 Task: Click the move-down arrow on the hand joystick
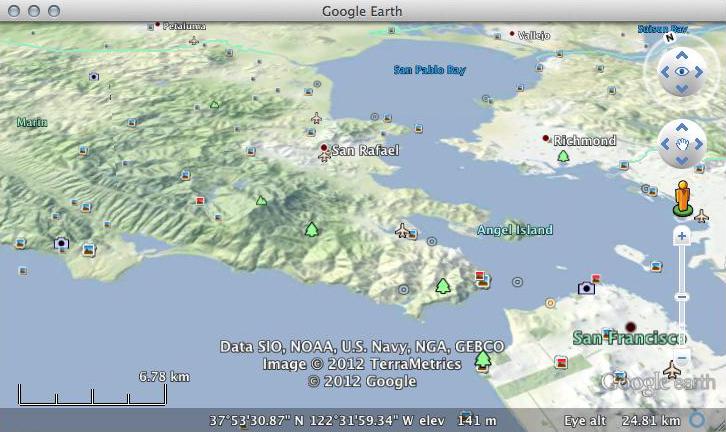pyautogui.click(x=682, y=161)
